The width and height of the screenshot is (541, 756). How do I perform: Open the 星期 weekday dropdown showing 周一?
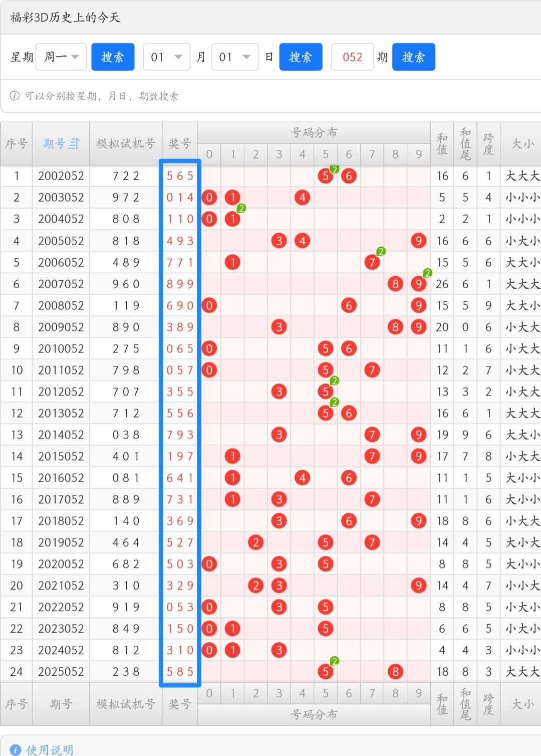(61, 57)
